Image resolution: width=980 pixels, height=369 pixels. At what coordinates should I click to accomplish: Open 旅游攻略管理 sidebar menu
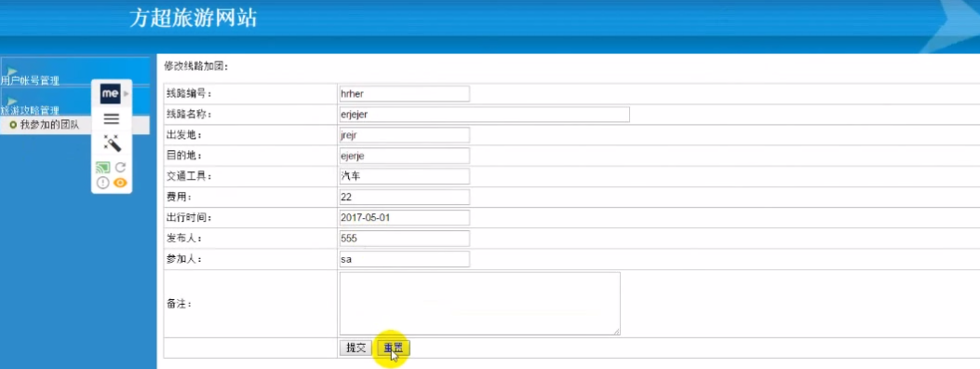click(x=30, y=110)
